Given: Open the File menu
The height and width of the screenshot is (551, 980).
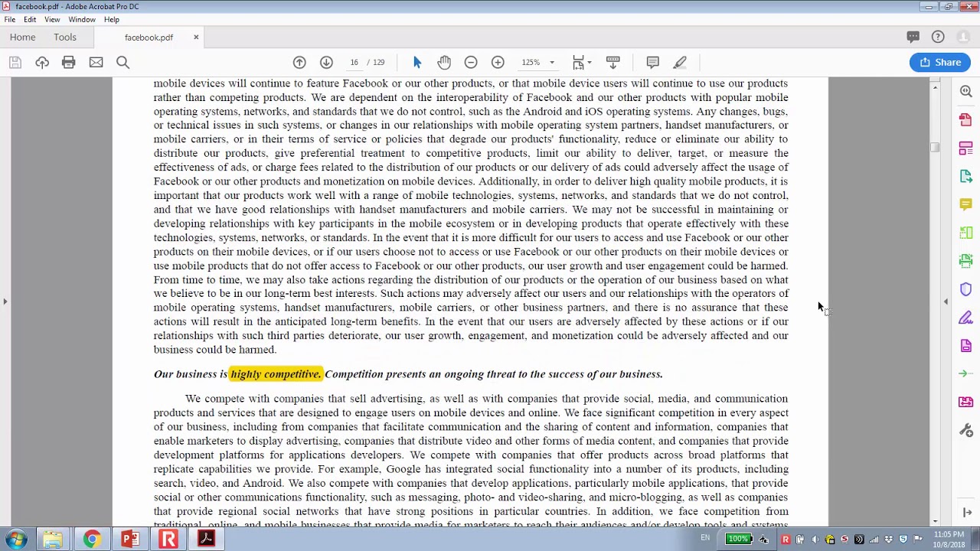Looking at the screenshot, I should [10, 19].
